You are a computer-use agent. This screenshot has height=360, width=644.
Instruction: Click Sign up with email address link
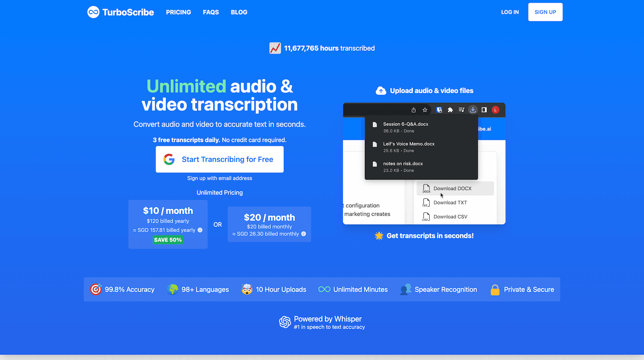tap(220, 178)
